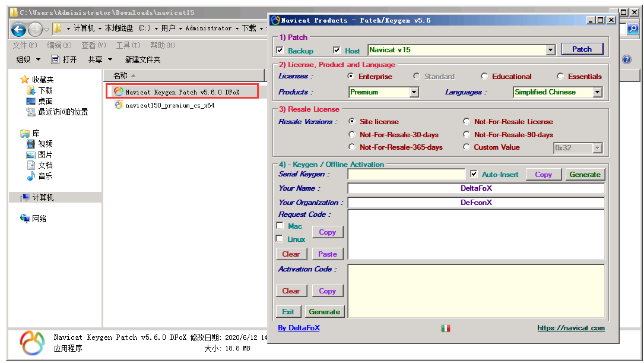The height and width of the screenshot is (363, 644).
Task: Click the Documents library icon (文档)
Action: click(x=31, y=165)
